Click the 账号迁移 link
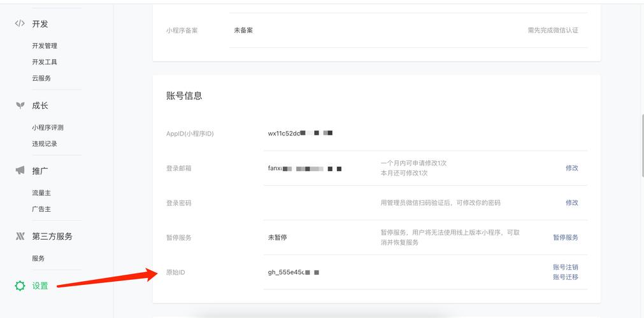This screenshot has width=644, height=318. [565, 277]
